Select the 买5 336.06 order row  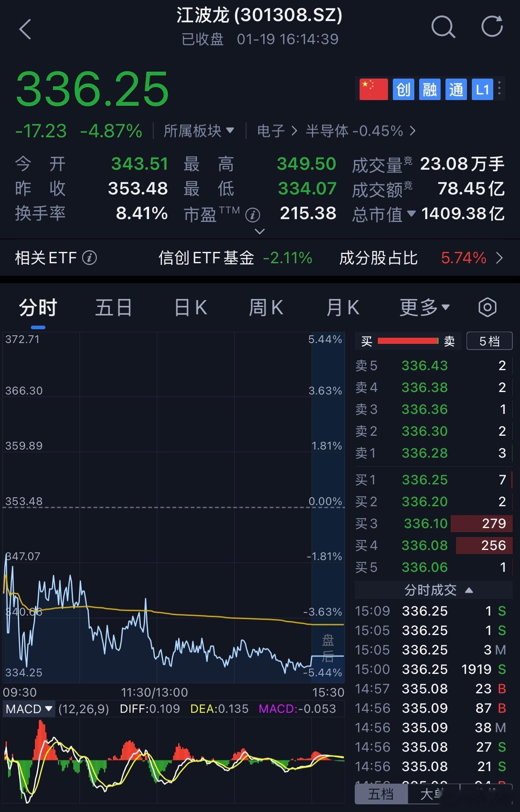433,567
